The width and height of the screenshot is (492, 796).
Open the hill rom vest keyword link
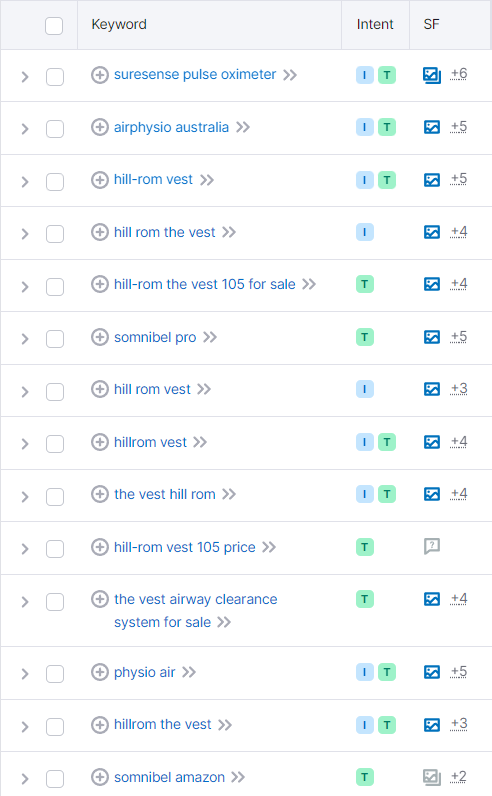point(152,389)
